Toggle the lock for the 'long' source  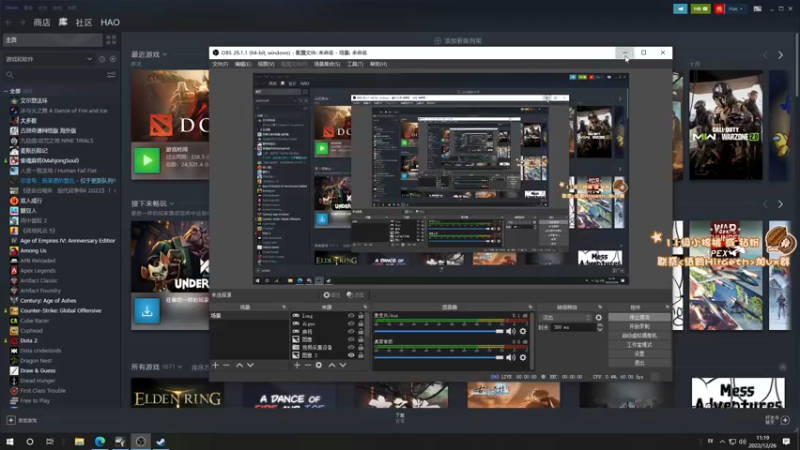pos(361,316)
